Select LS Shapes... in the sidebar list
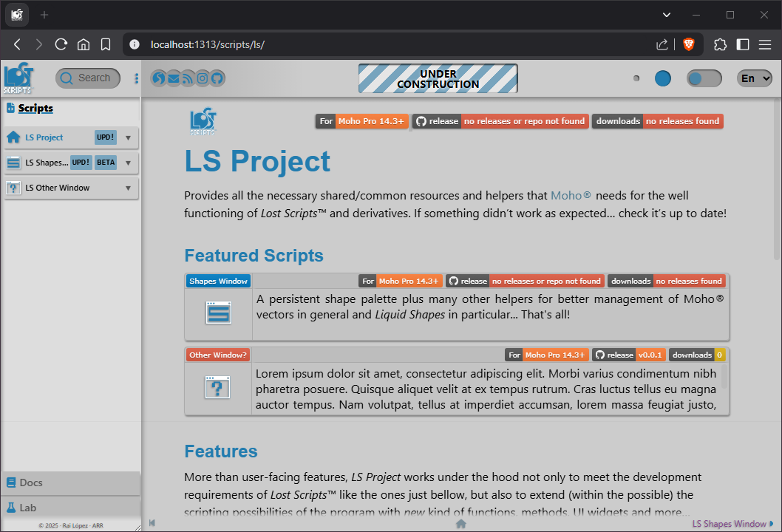Screen dimensions: 782x532 click(x=47, y=163)
